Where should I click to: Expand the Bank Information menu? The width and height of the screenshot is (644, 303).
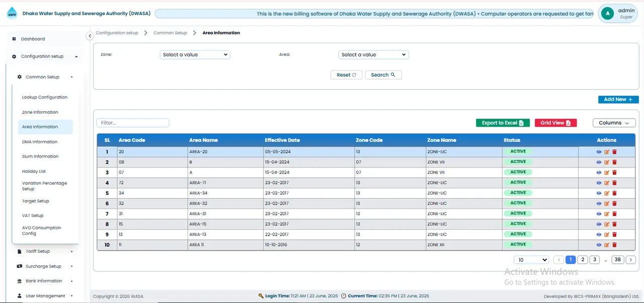coord(45,281)
